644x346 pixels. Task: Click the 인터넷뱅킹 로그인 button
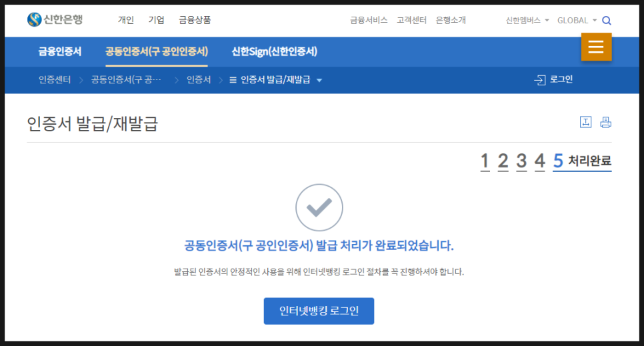319,311
